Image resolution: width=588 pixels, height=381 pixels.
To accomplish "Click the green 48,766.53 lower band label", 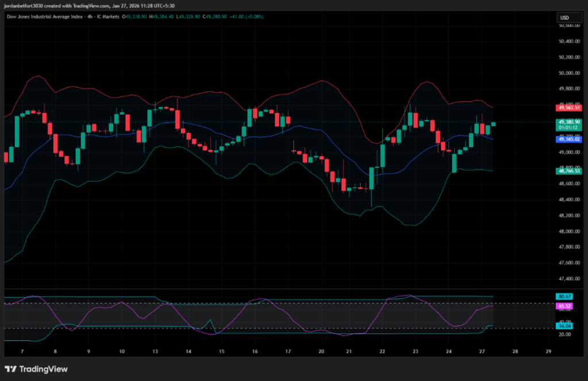I will 569,170.
